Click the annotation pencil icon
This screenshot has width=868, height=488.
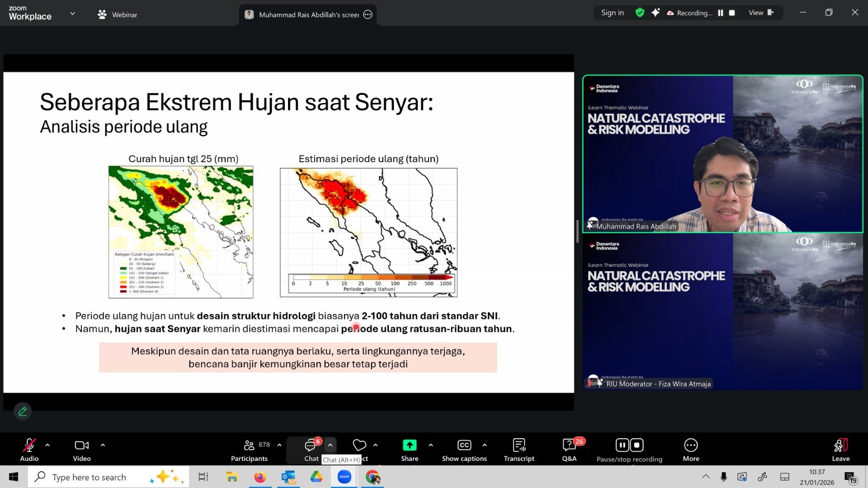click(23, 412)
